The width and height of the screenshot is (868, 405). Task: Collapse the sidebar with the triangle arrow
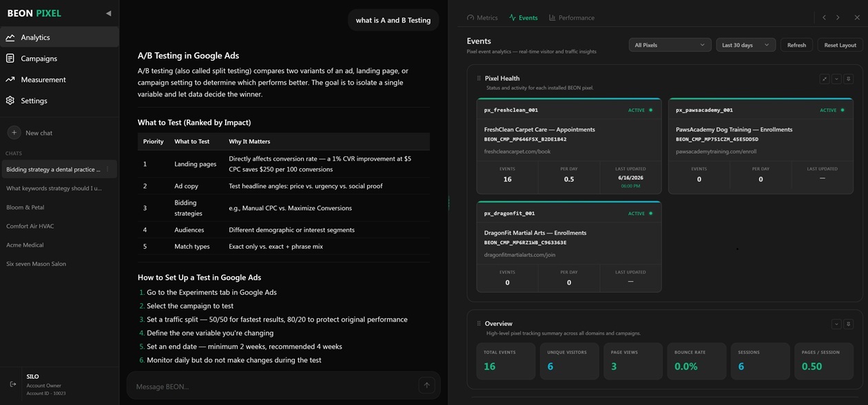(x=108, y=13)
